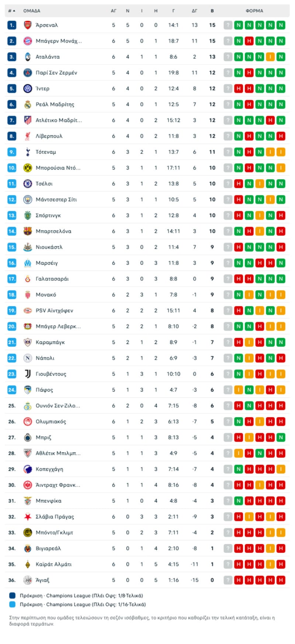Click the Liverpool club crest
The image size is (295, 644).
point(28,136)
